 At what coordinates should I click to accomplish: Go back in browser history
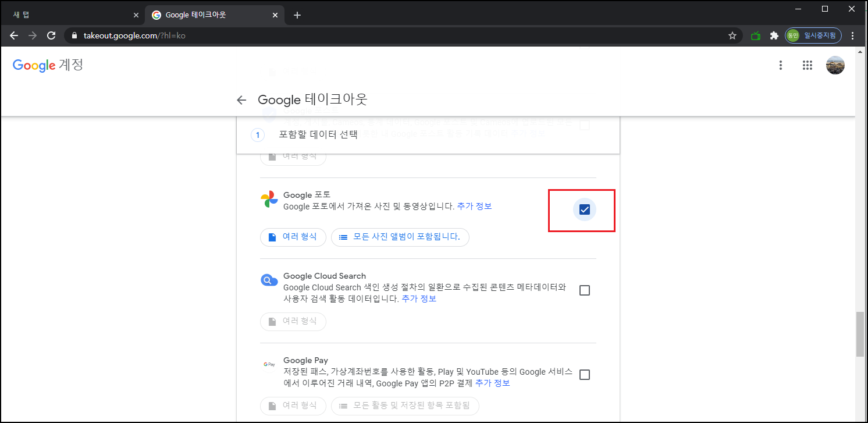tap(14, 35)
